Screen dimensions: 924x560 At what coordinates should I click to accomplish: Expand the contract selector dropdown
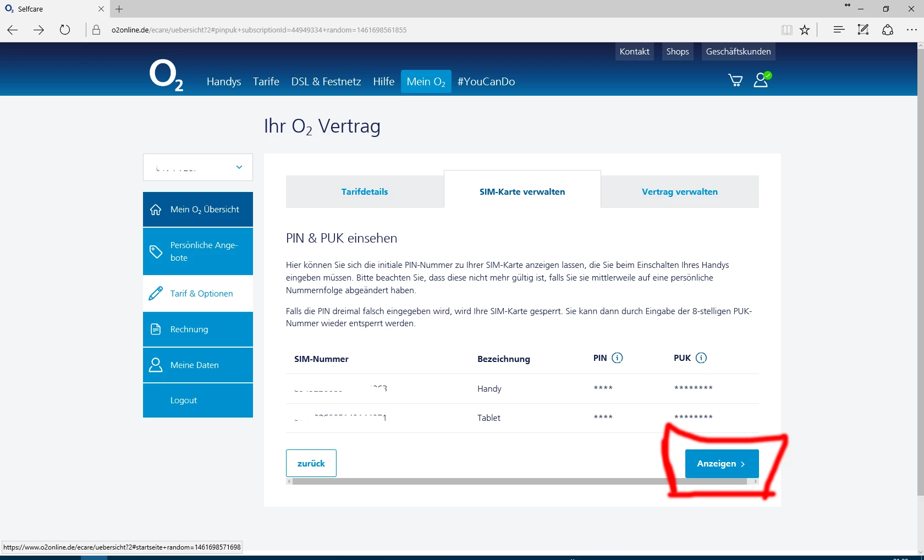(198, 167)
